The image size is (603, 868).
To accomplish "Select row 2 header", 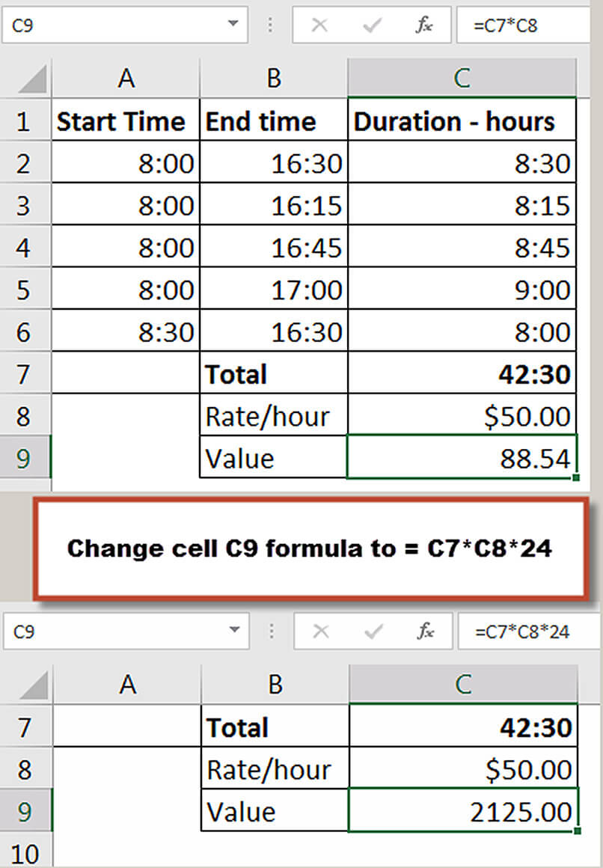I will tap(25, 163).
